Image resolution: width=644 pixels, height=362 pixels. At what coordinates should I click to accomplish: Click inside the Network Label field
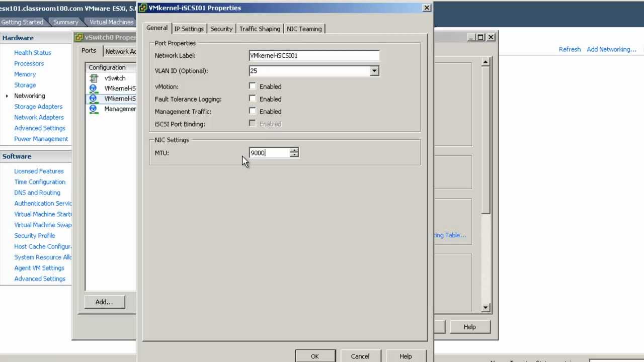pos(314,56)
